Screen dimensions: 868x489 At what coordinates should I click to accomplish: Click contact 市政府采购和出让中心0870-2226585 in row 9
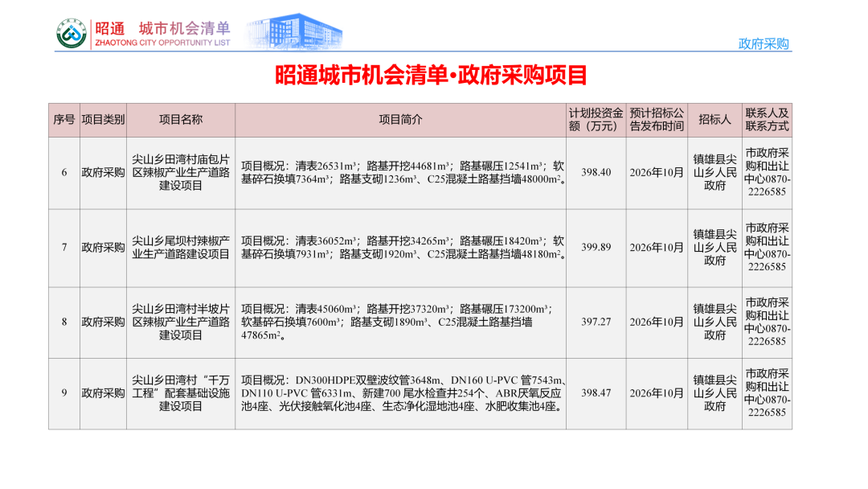pos(768,393)
